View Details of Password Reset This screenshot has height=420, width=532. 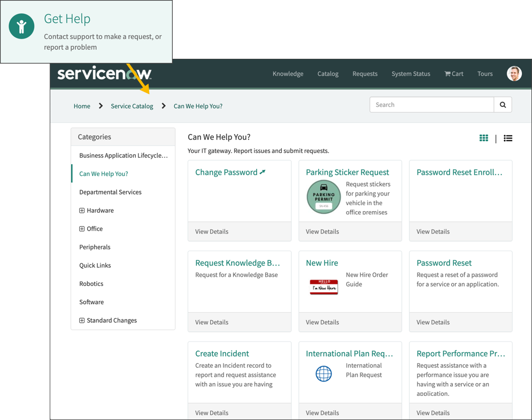(x=433, y=322)
